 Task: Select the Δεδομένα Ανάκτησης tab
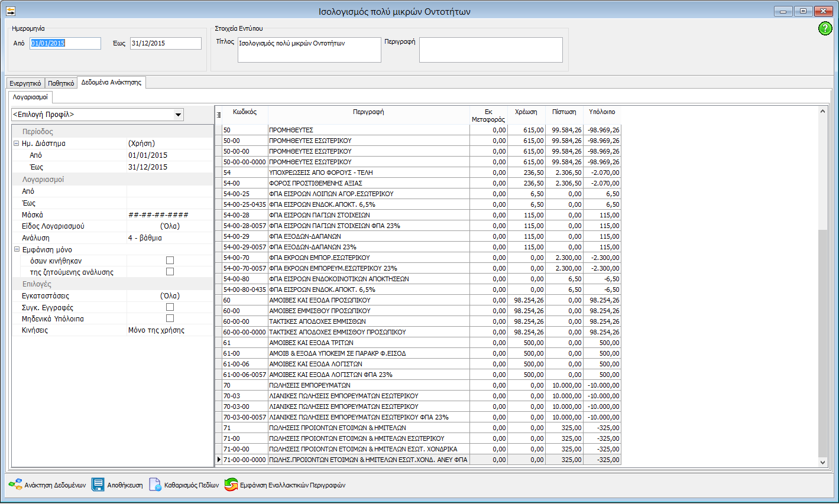click(111, 83)
